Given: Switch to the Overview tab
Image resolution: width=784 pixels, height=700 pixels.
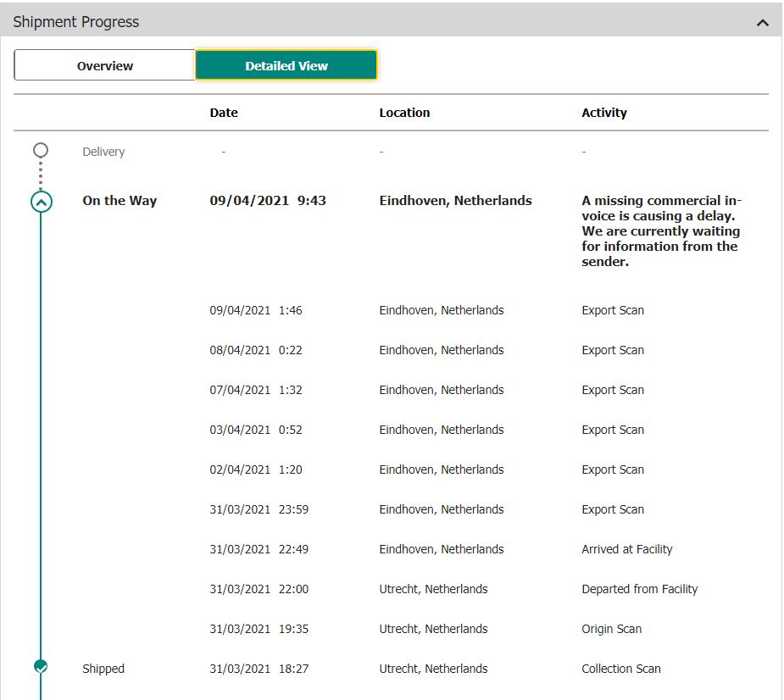Looking at the screenshot, I should (105, 66).
